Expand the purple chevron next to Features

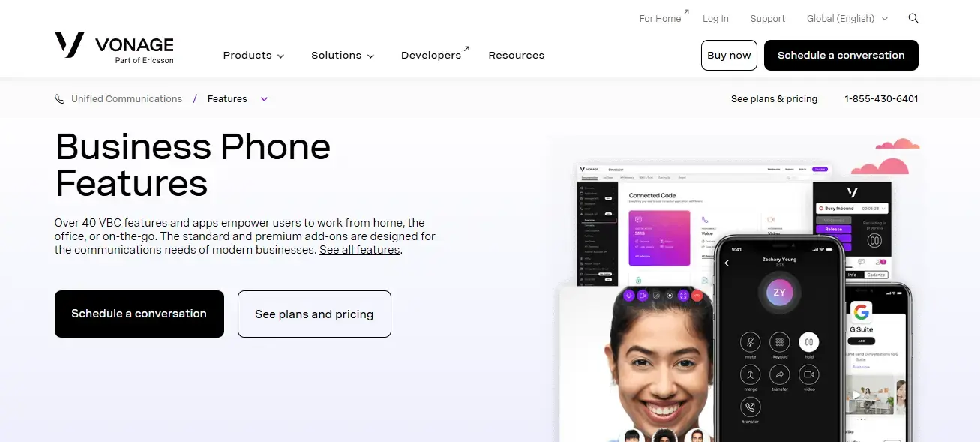264,99
